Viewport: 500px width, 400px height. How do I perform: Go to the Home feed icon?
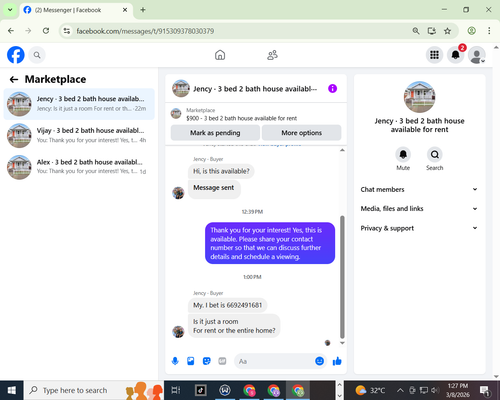[x=220, y=55]
